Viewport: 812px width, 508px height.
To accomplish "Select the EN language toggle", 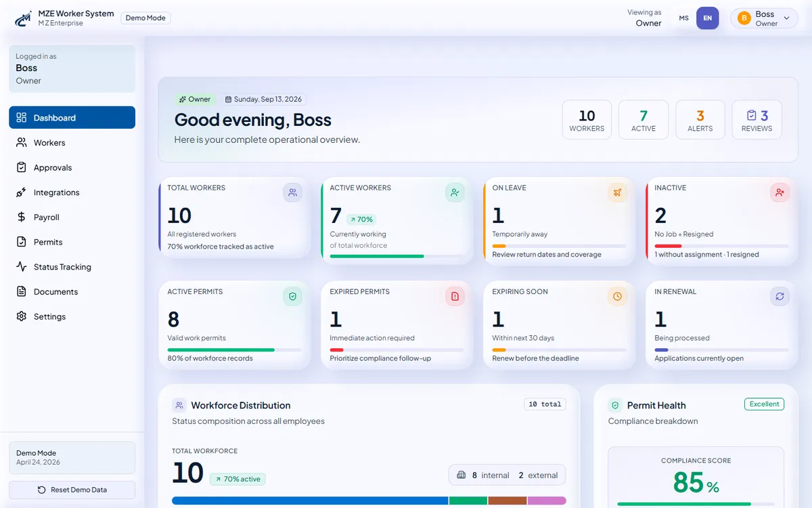I will (708, 18).
